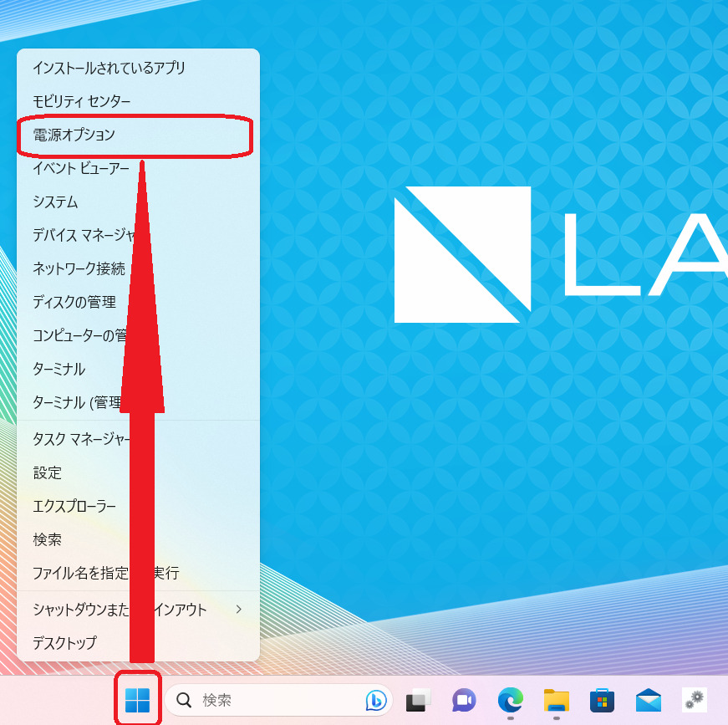
Task: Click the magnifier icon in the search box
Action: [184, 700]
